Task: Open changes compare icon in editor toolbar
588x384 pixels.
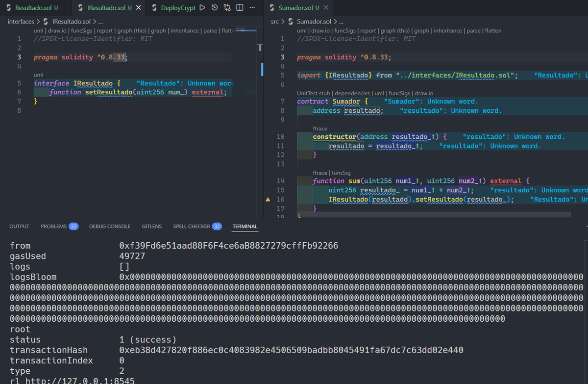Action: pos(227,8)
